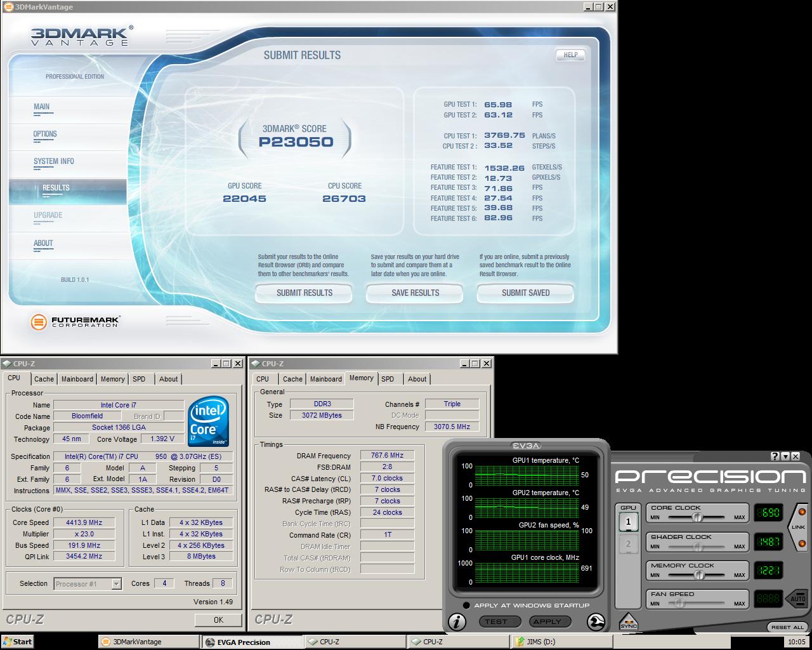
Task: Click the SUBMIT RESULTS button
Action: click(304, 293)
